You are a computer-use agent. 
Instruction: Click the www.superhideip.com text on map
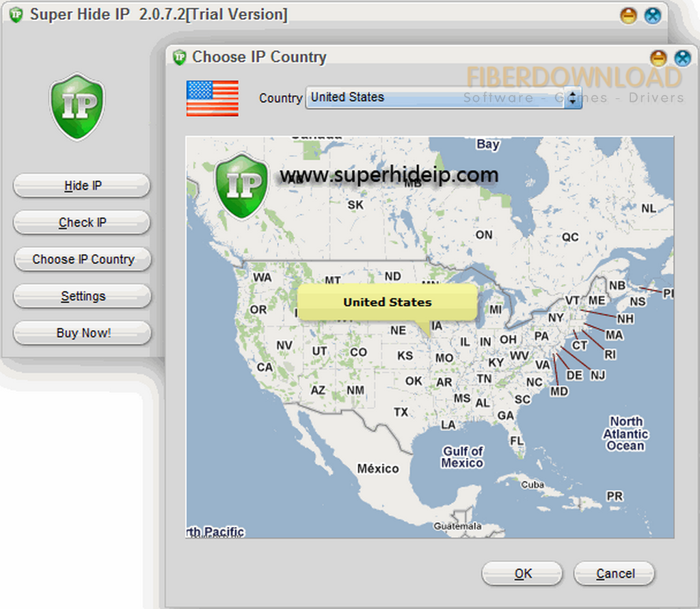tap(389, 175)
